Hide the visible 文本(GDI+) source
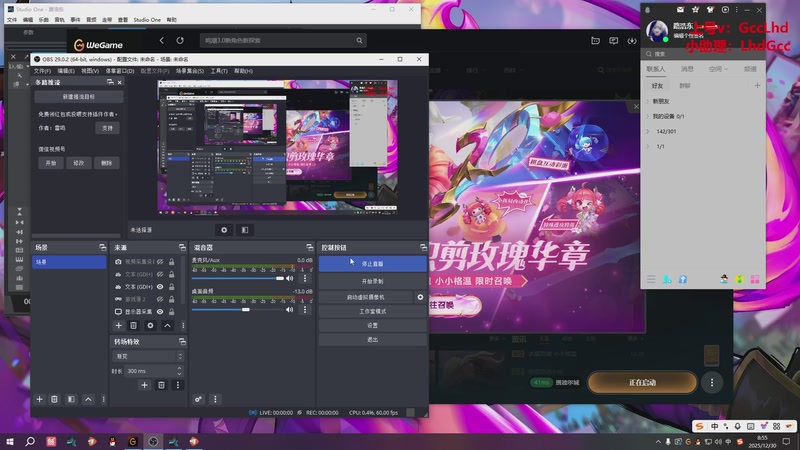The image size is (800, 450). pyautogui.click(x=160, y=287)
